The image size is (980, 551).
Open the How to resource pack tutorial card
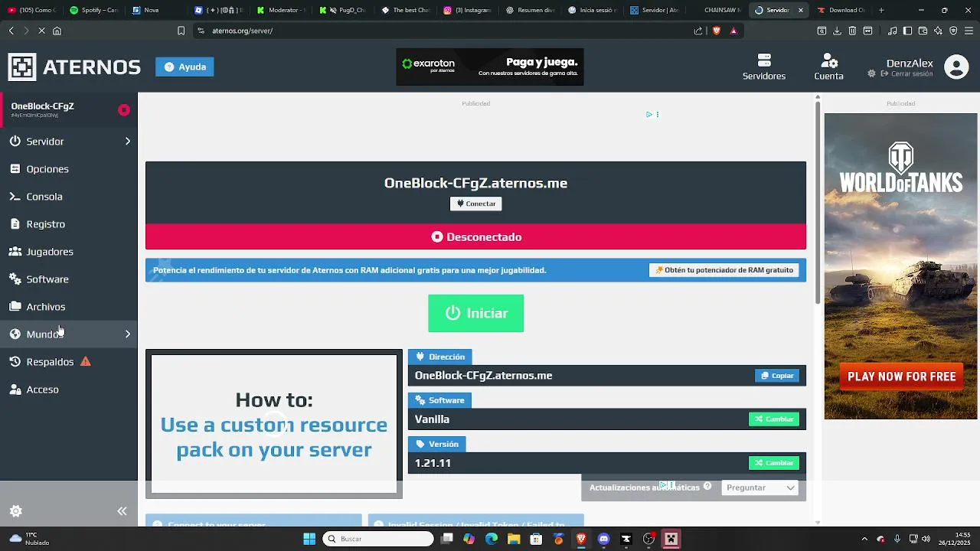click(x=274, y=423)
